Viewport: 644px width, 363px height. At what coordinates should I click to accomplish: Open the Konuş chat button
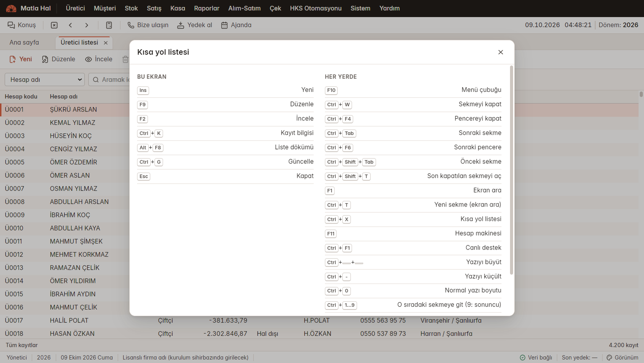tap(22, 25)
